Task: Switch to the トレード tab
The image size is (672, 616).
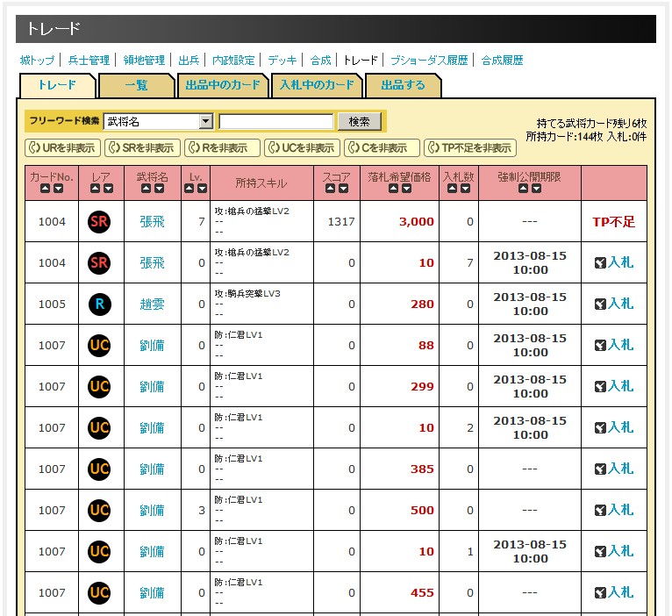Action: (57, 85)
